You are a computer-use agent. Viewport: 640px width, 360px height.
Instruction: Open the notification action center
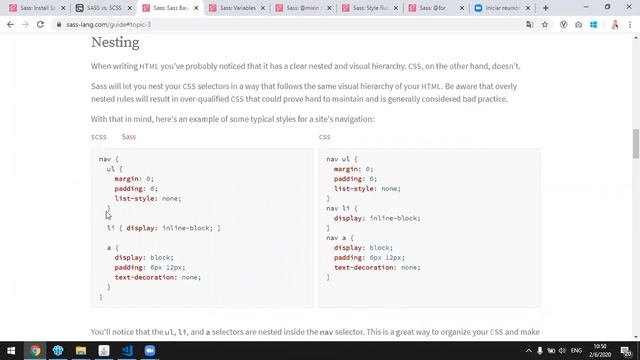coord(626,351)
